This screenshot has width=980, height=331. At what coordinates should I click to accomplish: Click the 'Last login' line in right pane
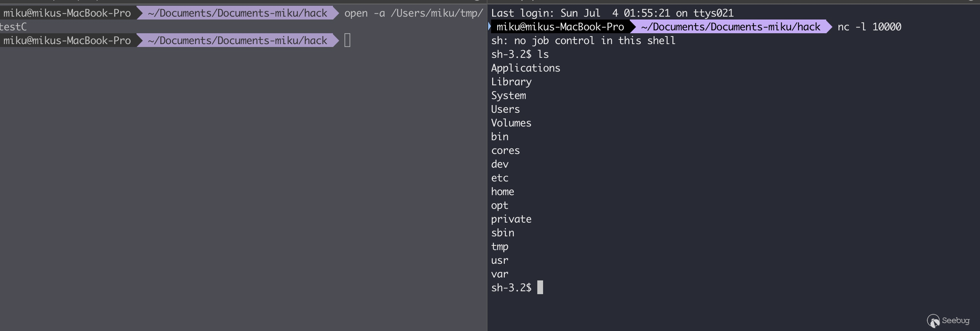click(612, 13)
